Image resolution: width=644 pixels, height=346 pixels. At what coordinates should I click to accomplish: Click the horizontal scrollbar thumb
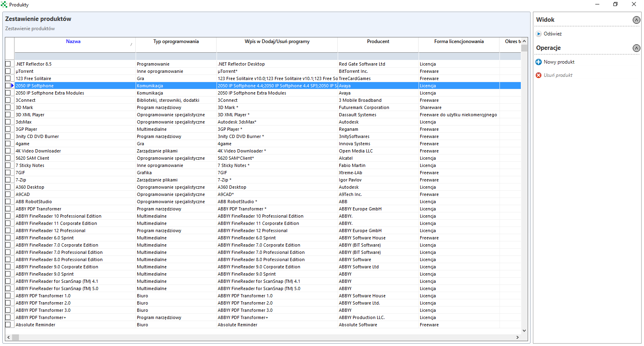16,337
